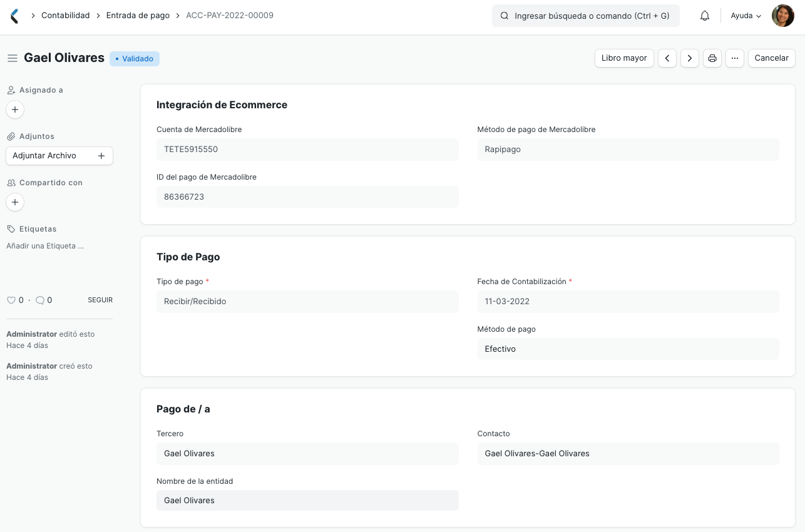Open the notifications bell
This screenshot has height=532, width=805.
(705, 16)
